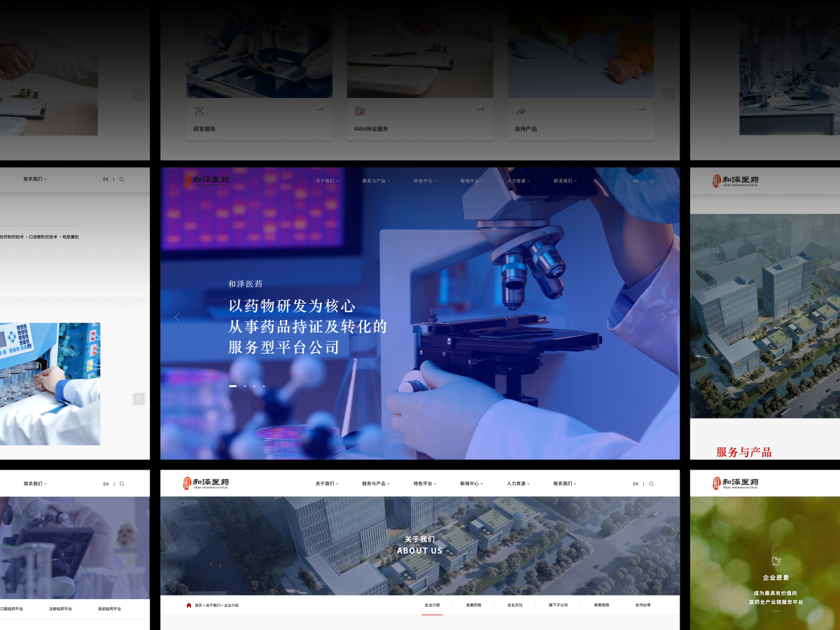Select the 注射给药平台 tab in the bottom-left panel
840x630 pixels.
tap(61, 609)
